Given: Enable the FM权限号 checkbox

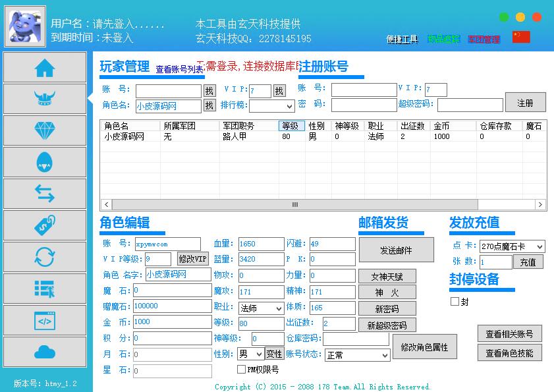Looking at the screenshot, I should (242, 370).
